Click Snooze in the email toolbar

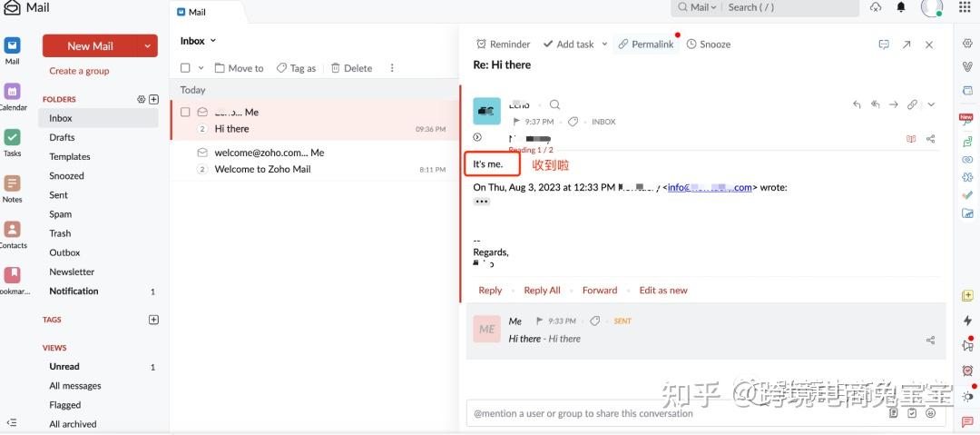[708, 44]
